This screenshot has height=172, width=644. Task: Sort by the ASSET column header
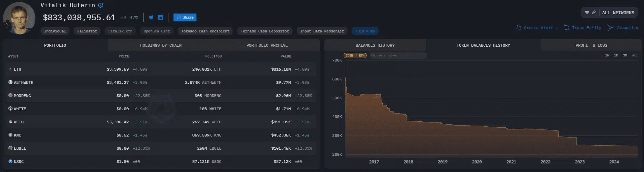point(13,56)
